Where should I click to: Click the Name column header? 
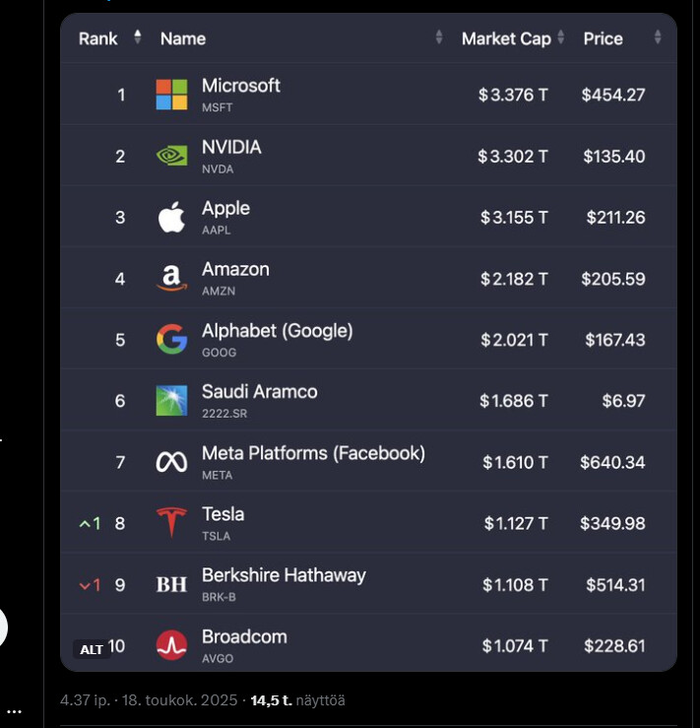pos(183,38)
